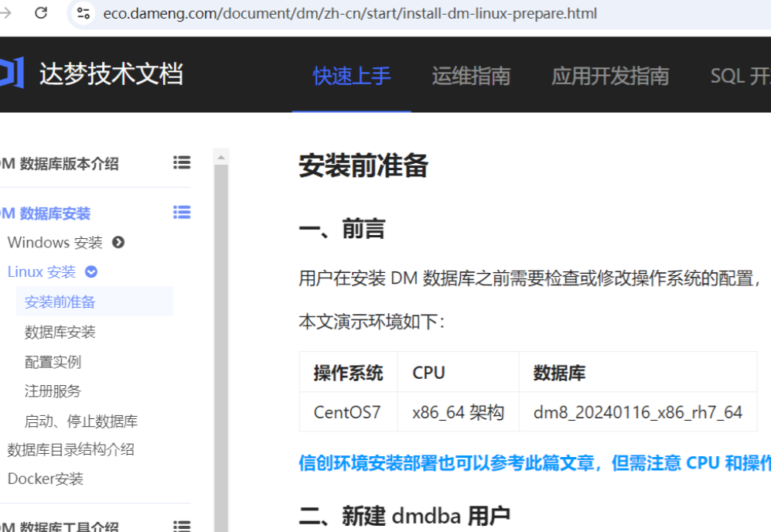The width and height of the screenshot is (771, 532).
Task: Expand Windows 安装 using its arrow icon
Action: (118, 243)
